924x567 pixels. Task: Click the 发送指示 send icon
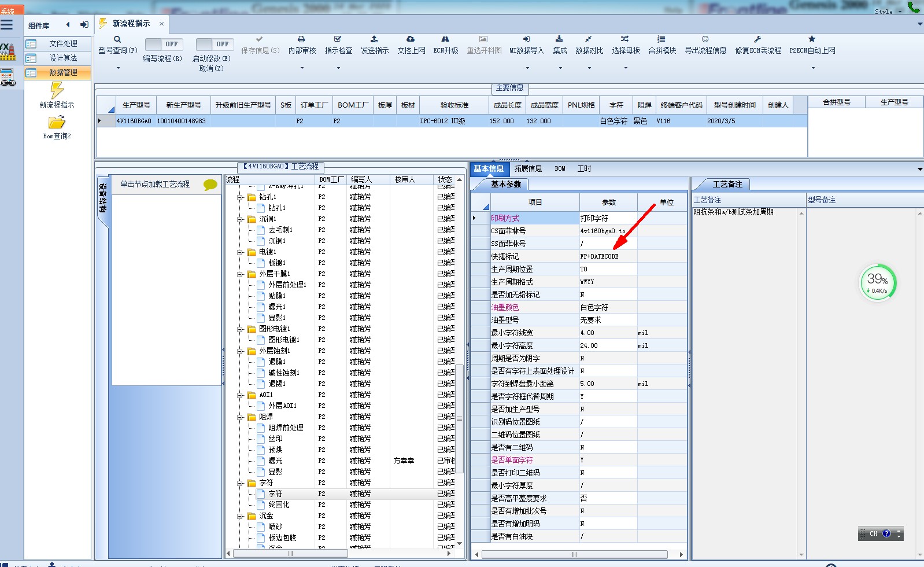(x=374, y=39)
